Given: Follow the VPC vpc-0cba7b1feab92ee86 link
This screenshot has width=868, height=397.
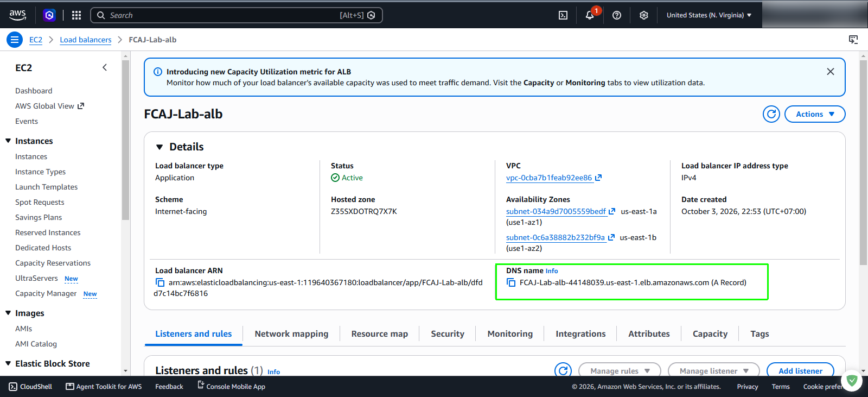Looking at the screenshot, I should pyautogui.click(x=549, y=178).
